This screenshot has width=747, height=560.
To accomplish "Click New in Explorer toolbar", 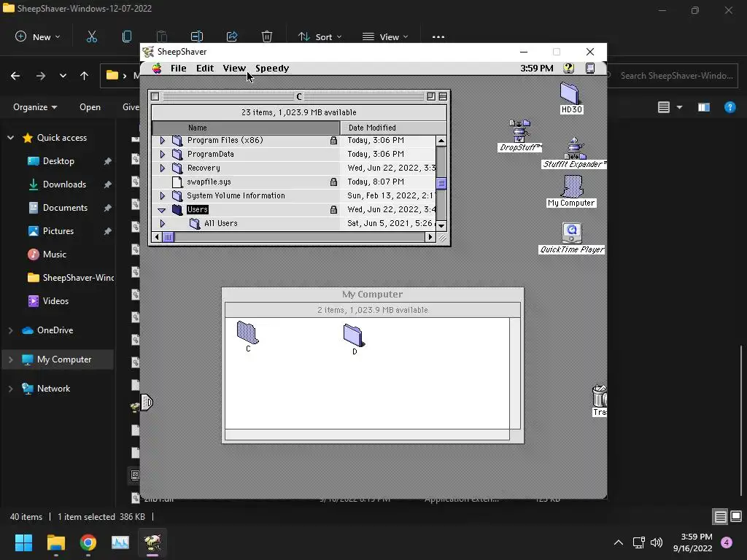I will [x=38, y=36].
